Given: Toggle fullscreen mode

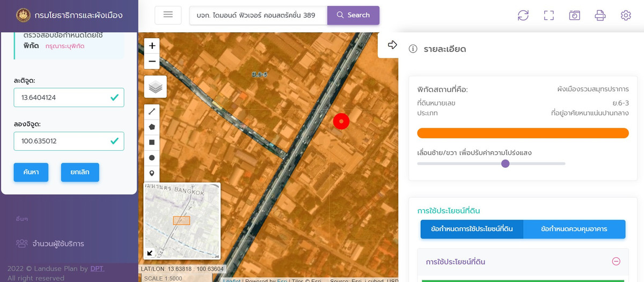Looking at the screenshot, I should point(548,16).
